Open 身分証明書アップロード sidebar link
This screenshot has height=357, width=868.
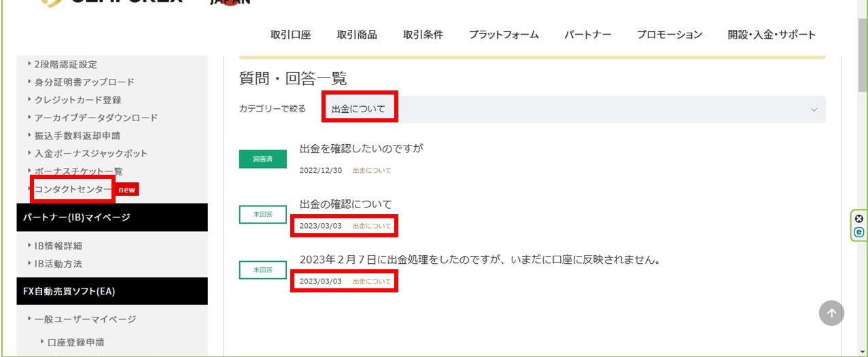pyautogui.click(x=84, y=82)
